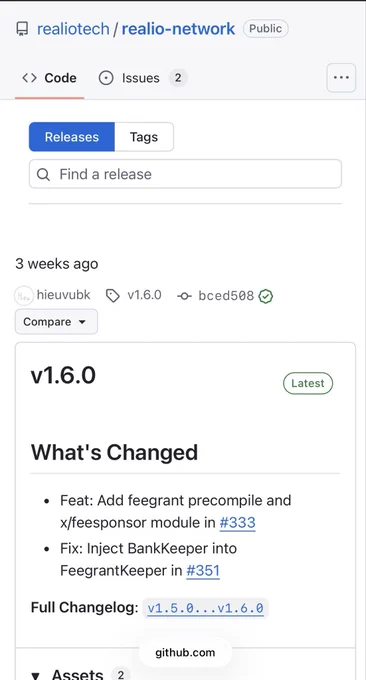
Task: Open pull request #351 link
Action: (203, 571)
